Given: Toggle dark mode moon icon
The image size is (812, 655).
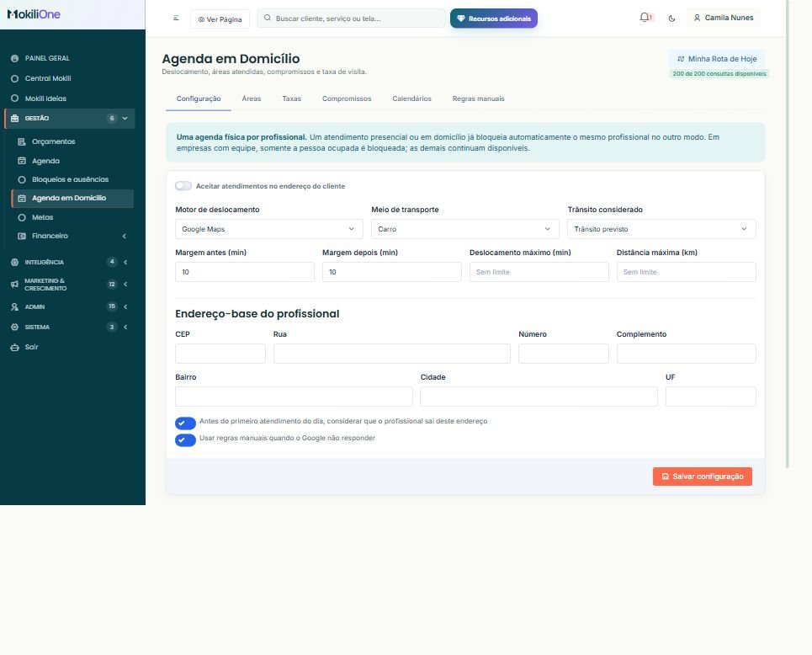Looking at the screenshot, I should (x=671, y=19).
